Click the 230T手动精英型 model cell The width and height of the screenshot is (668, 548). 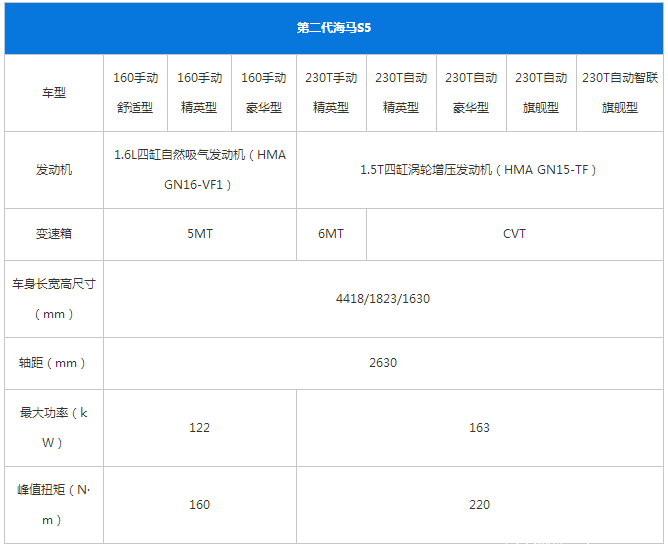pyautogui.click(x=331, y=92)
